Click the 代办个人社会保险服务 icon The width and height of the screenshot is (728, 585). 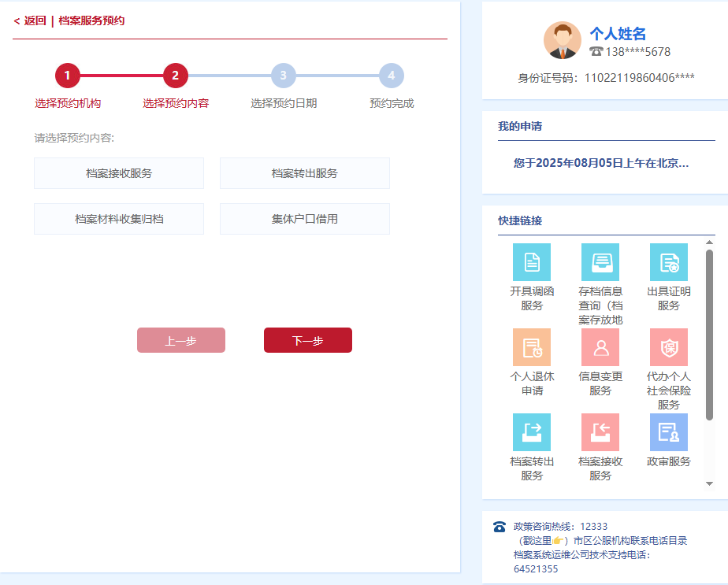click(x=669, y=347)
